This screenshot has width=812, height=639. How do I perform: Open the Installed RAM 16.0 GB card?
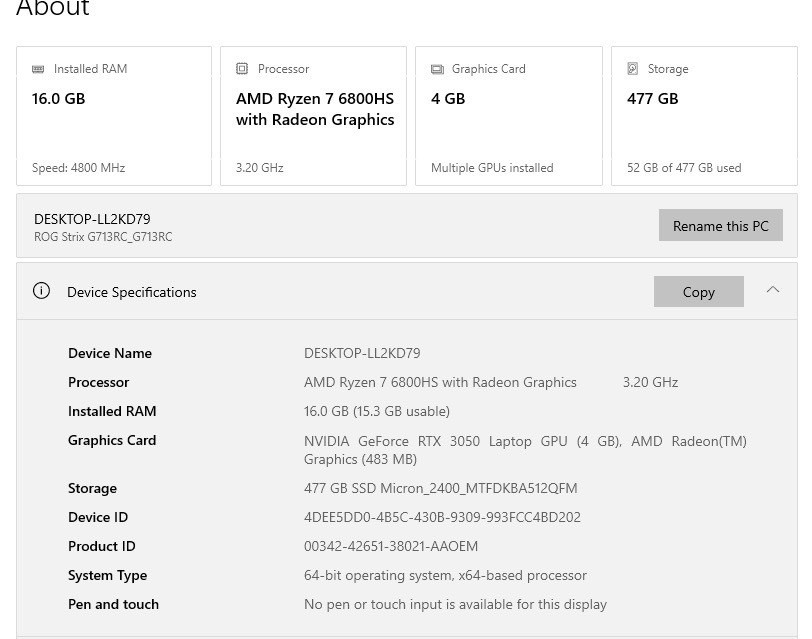(x=113, y=116)
